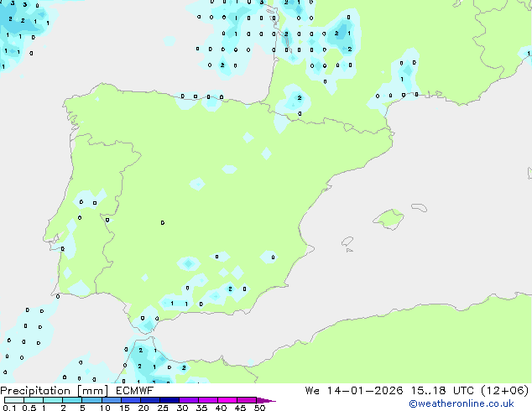Click the 0.1–0.5 mm legend color swatch
This screenshot has width=532, height=411.
(14, 400)
